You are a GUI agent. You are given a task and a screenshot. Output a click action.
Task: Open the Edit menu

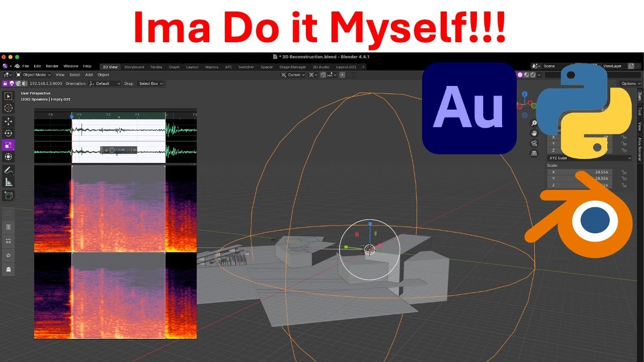tap(37, 66)
